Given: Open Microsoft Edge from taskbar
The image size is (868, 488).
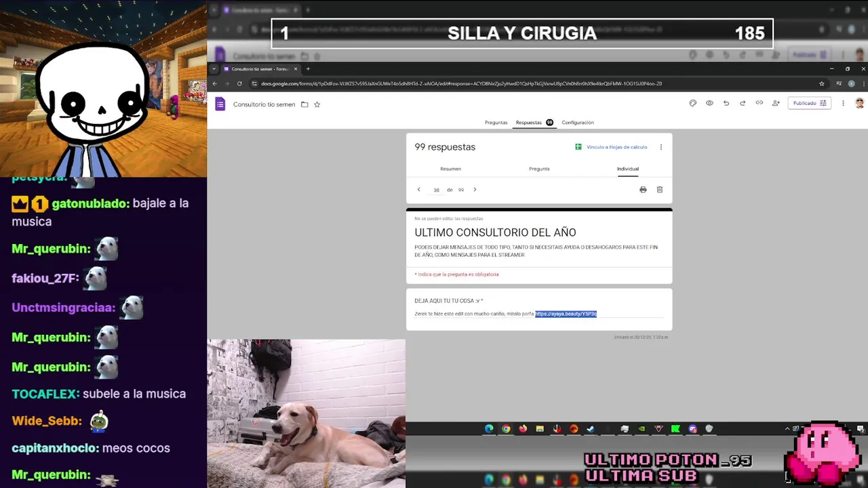Looking at the screenshot, I should tap(489, 428).
